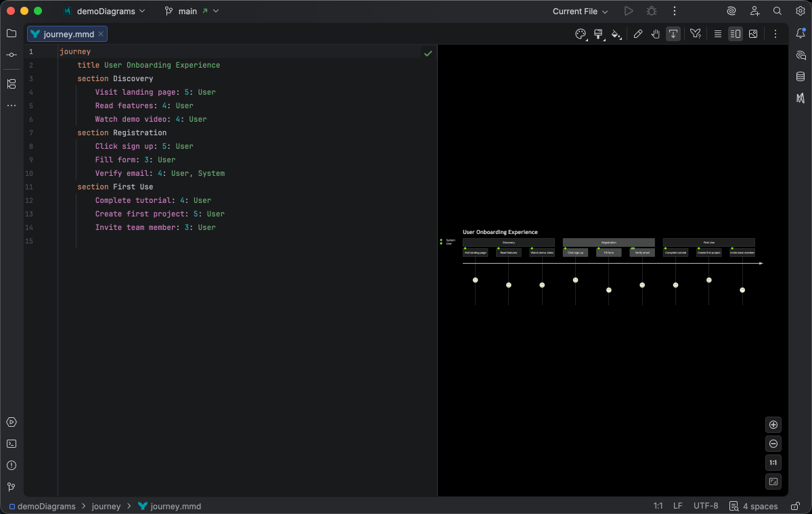The height and width of the screenshot is (514, 812).
Task: Change the LF line separator
Action: (678, 506)
